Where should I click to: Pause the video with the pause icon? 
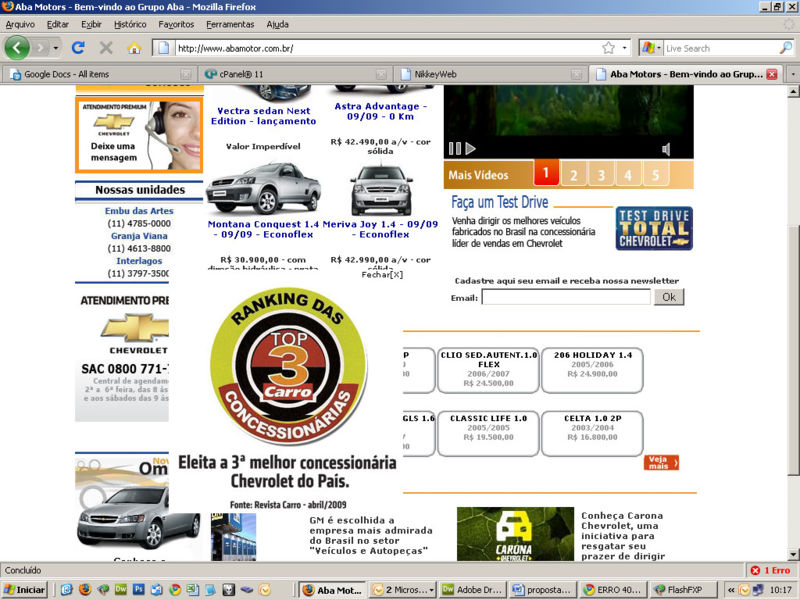click(454, 149)
